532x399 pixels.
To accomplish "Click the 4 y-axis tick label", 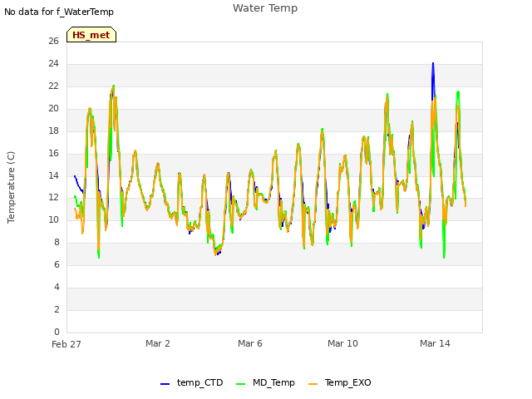I will click(57, 287).
